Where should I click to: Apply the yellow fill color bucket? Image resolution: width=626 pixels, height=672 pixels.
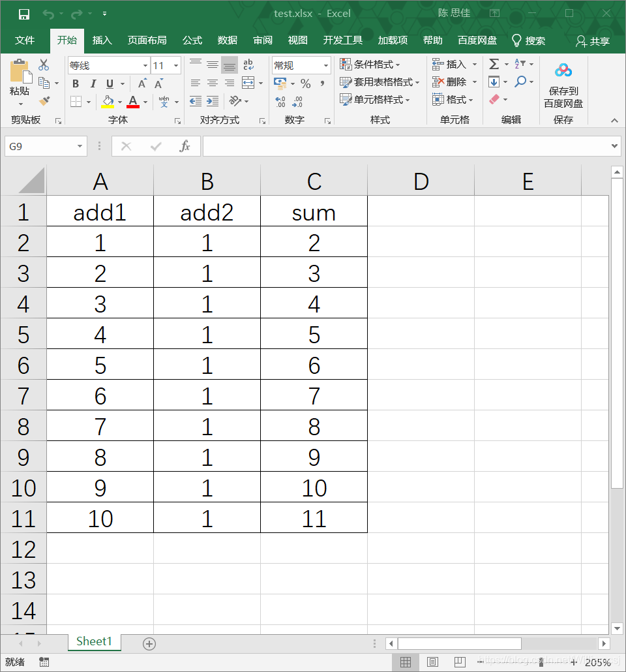pos(108,102)
